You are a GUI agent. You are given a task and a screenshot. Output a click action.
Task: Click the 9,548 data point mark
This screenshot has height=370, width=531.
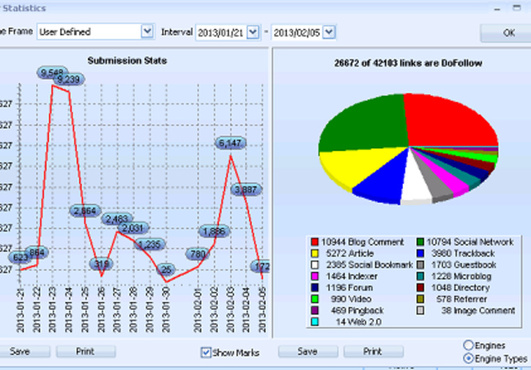pos(52,72)
